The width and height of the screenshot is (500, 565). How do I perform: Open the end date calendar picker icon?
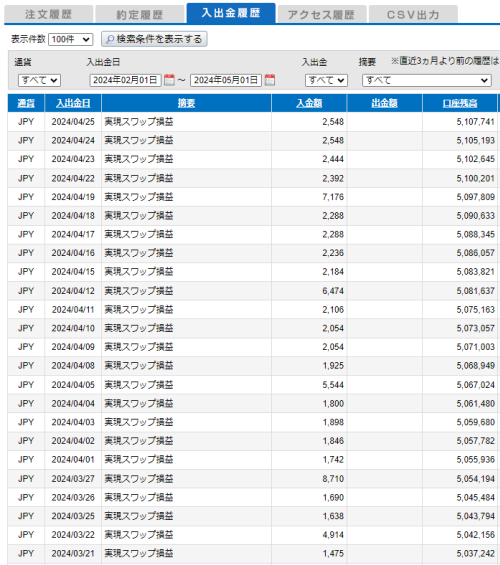(x=269, y=80)
